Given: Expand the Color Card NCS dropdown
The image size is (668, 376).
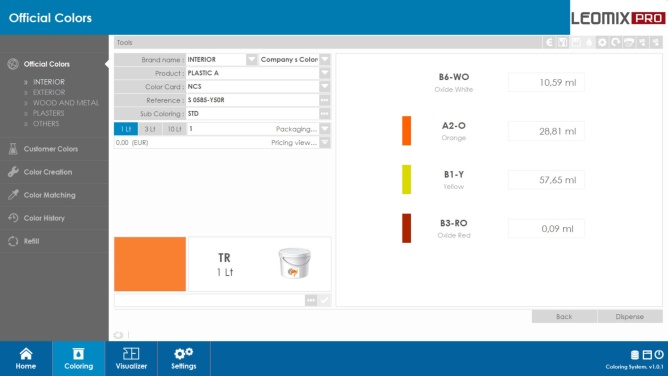Looking at the screenshot, I should 325,86.
